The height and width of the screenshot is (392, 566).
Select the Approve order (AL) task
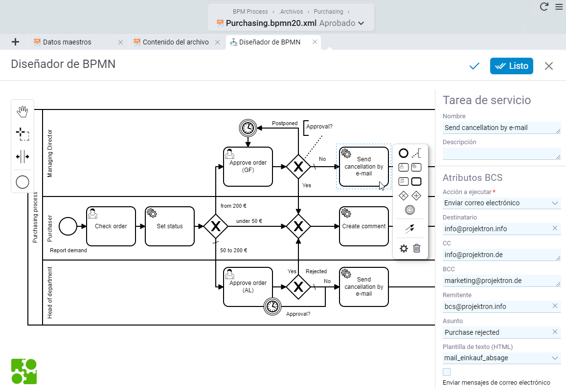pyautogui.click(x=248, y=287)
